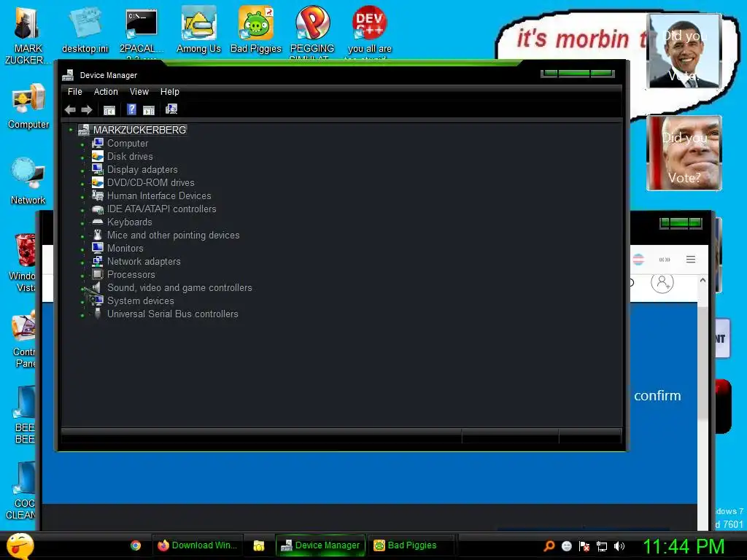747x560 pixels.
Task: Expand the Keyboards node
Action: click(x=82, y=223)
